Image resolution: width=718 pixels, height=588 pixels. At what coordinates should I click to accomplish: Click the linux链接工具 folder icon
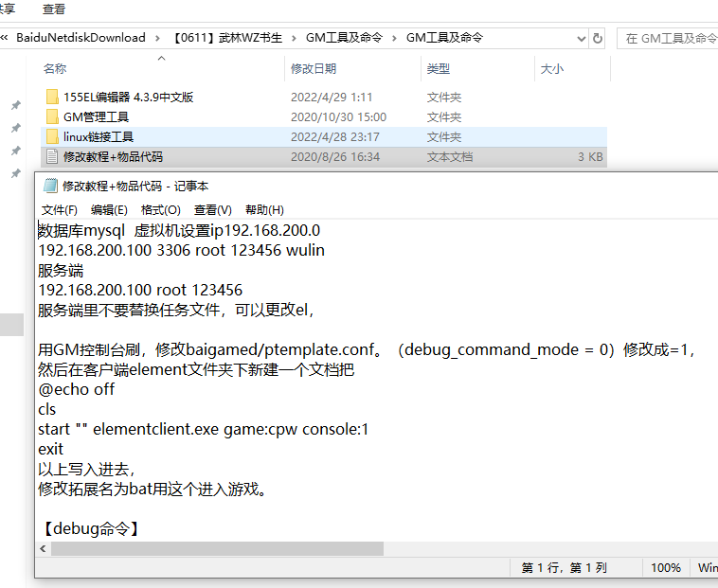click(52, 136)
